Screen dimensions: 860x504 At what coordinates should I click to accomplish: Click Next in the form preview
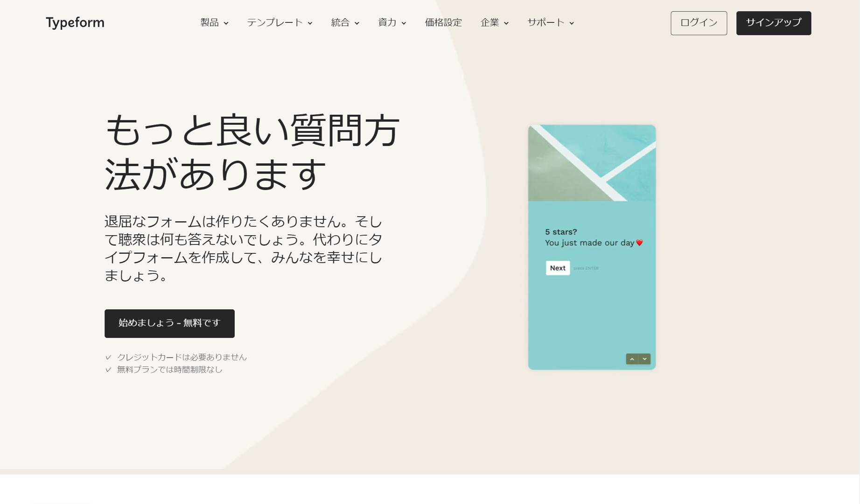(558, 268)
